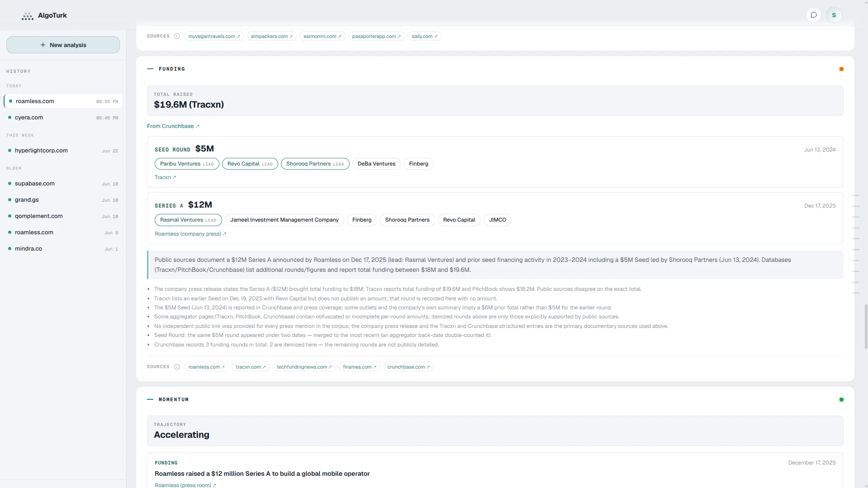Click the Seed Round $5M heading

[184, 149]
